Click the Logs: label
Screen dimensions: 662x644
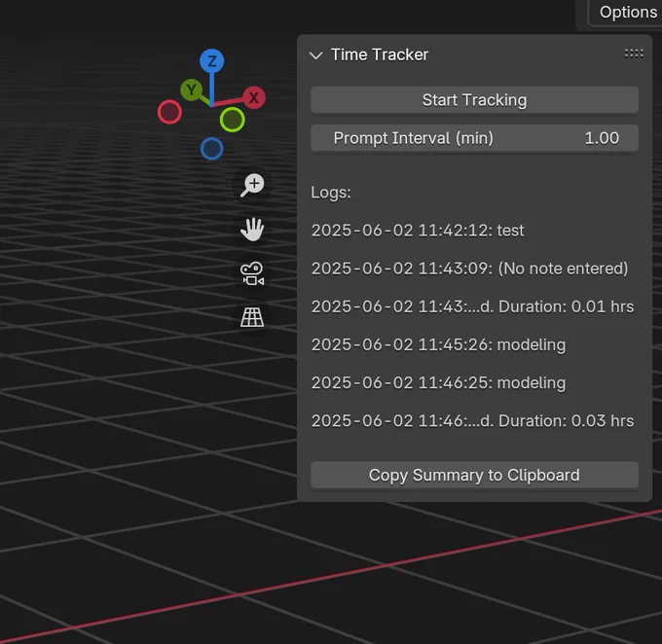pos(331,193)
